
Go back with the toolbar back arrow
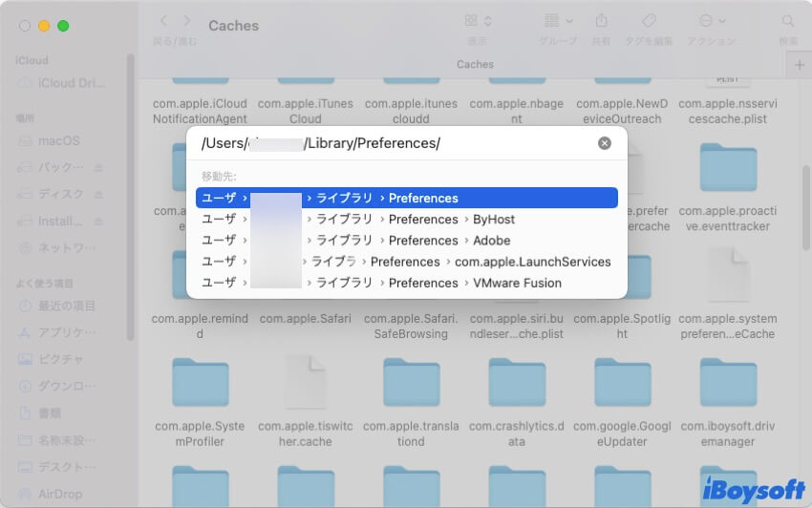[x=163, y=21]
